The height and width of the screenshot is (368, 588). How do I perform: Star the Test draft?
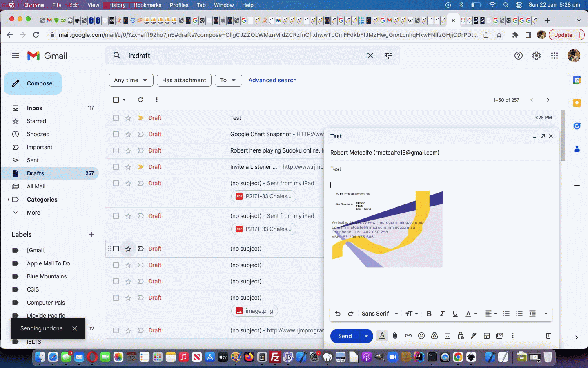(128, 118)
